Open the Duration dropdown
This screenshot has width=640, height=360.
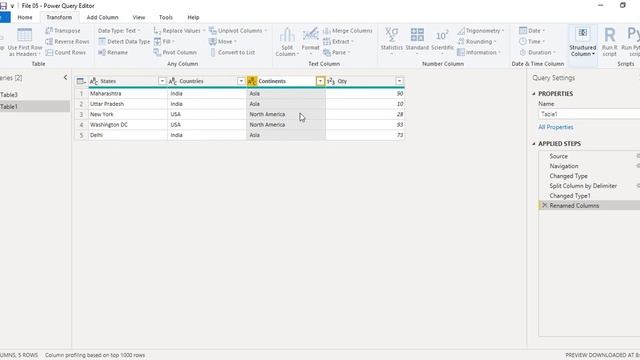click(x=538, y=52)
